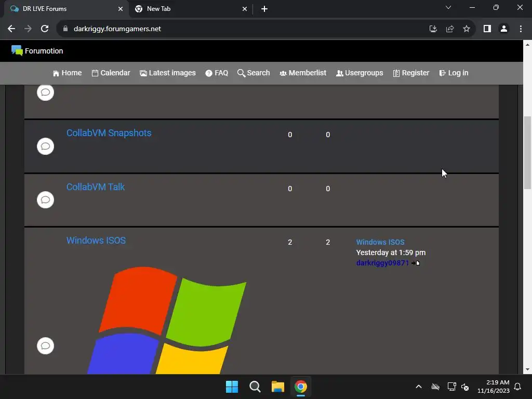
Task: Open the Windows ISOS forum title
Action: pos(96,240)
